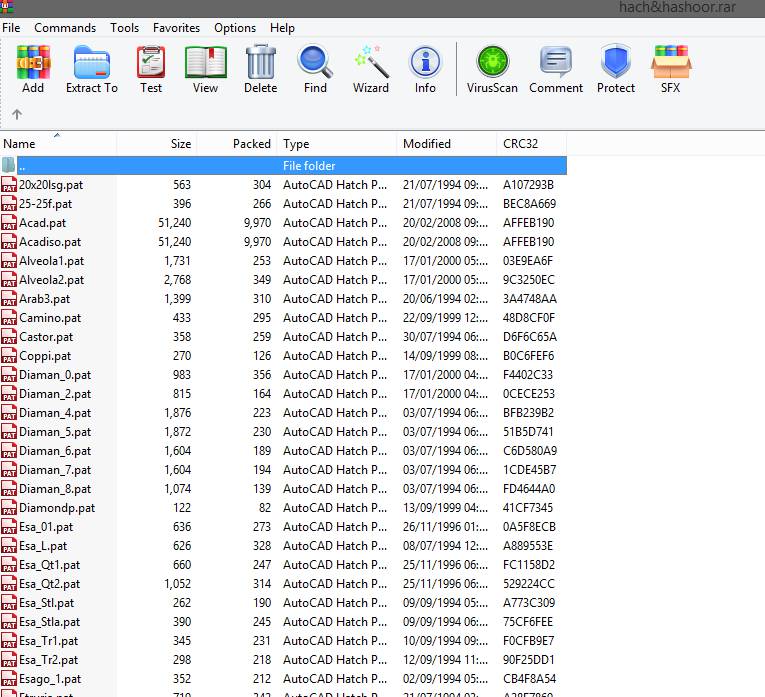Select file Diaman_8.pat
Viewport: 765px width, 697px height.
click(55, 489)
